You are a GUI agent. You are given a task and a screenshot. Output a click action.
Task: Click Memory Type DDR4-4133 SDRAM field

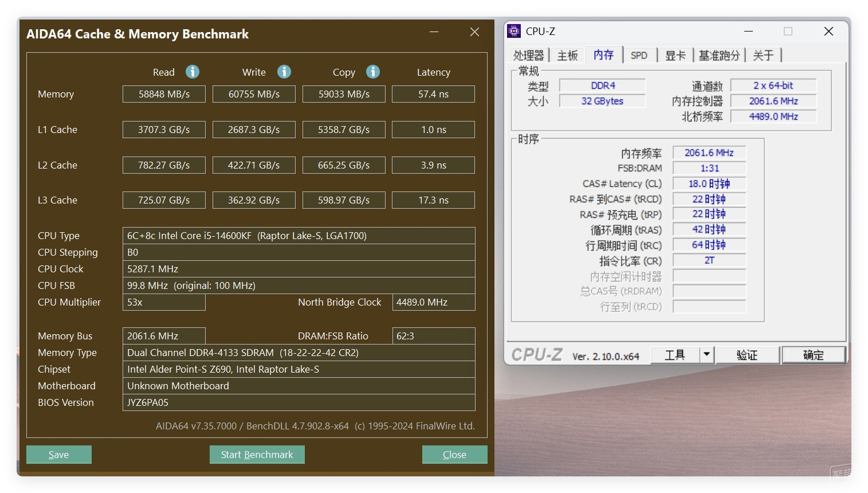[299, 353]
